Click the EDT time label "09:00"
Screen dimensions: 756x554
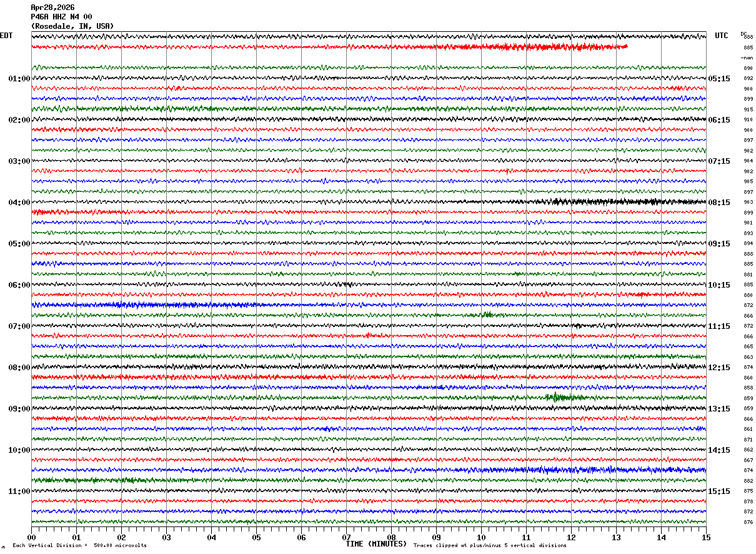click(x=19, y=409)
